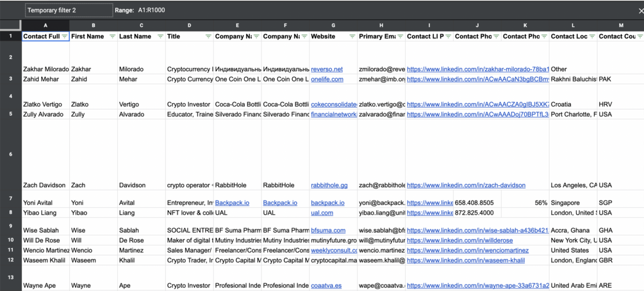Select row 6 header
This screenshot has width=644, height=291.
tap(11, 154)
